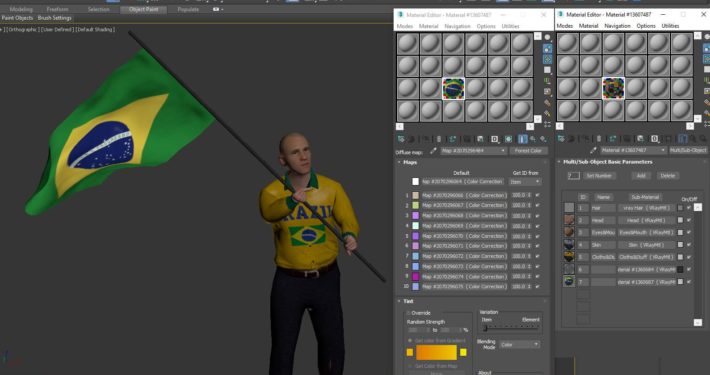710x375 pixels.
Task: Toggle On/Off checkbox for Skin sub-material
Action: (x=689, y=245)
